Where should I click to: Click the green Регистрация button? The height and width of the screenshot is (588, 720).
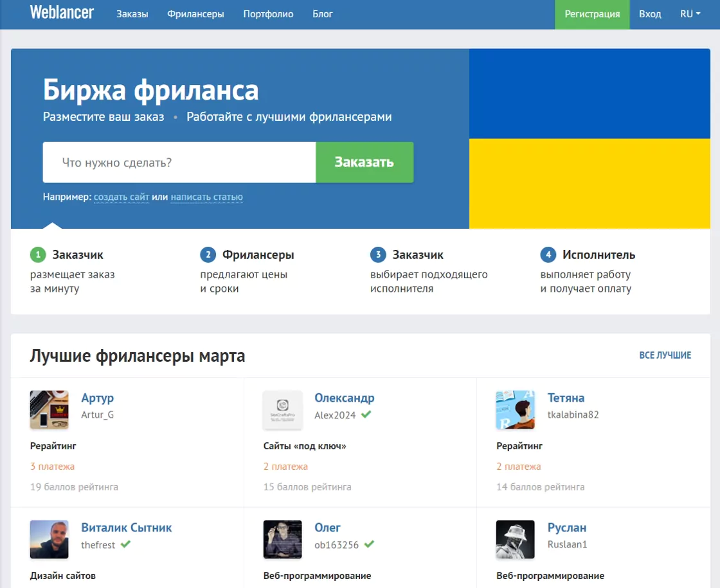click(592, 14)
